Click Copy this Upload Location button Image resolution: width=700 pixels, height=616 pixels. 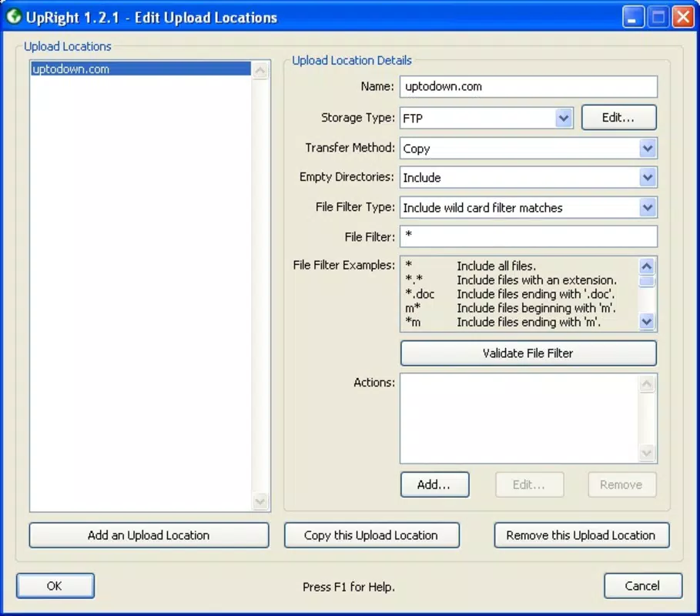(371, 534)
